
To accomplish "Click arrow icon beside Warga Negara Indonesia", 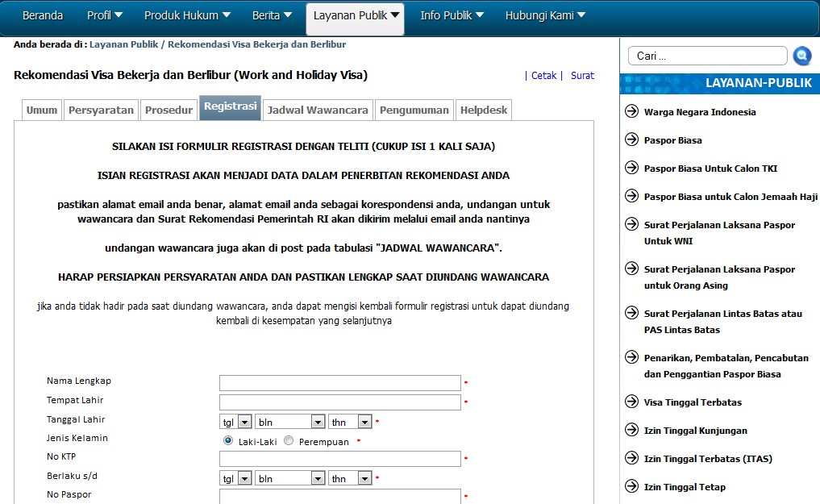I will click(632, 110).
